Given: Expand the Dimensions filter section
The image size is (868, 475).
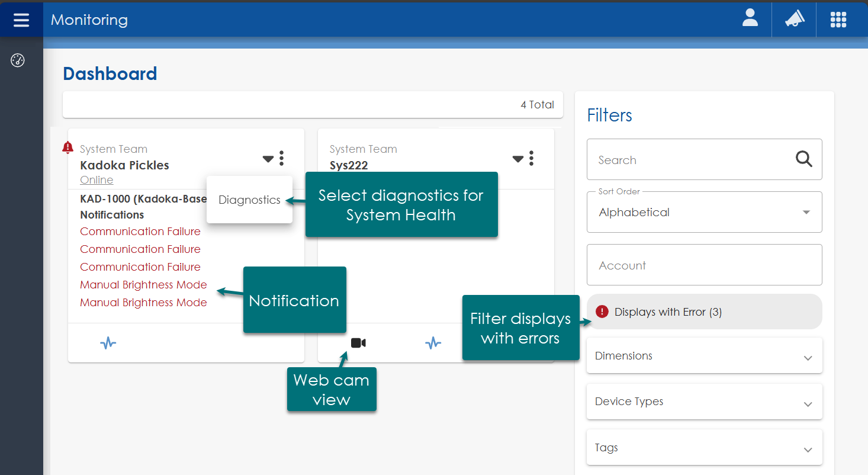Looking at the screenshot, I should click(704, 356).
